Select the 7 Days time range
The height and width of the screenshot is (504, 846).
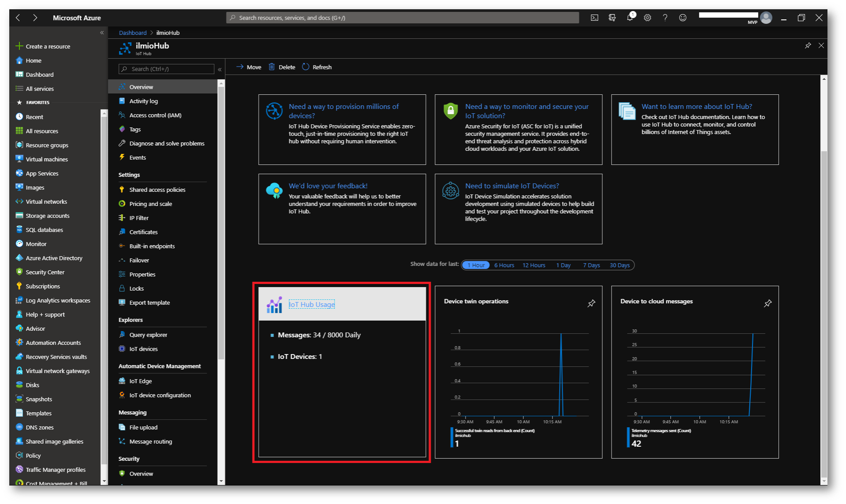click(x=591, y=265)
